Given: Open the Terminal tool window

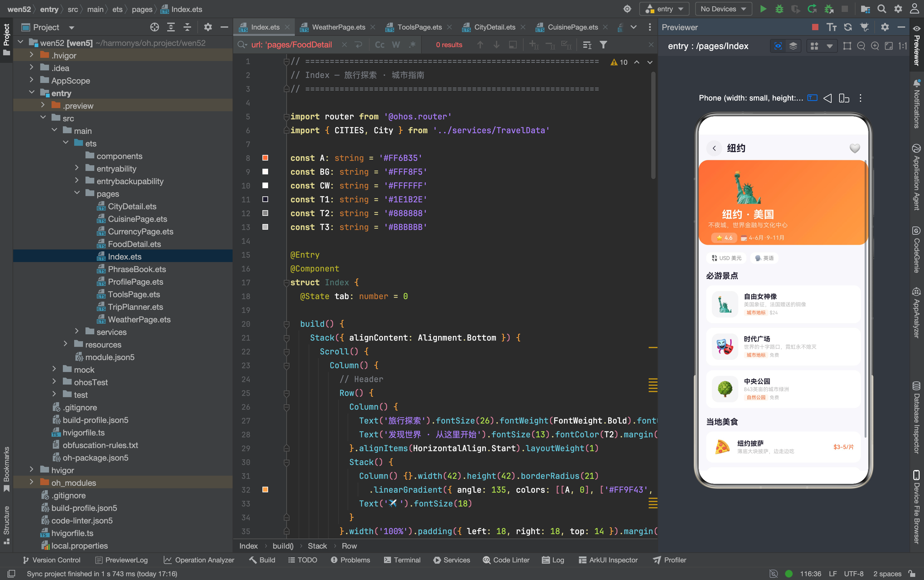Looking at the screenshot, I should pyautogui.click(x=402, y=560).
